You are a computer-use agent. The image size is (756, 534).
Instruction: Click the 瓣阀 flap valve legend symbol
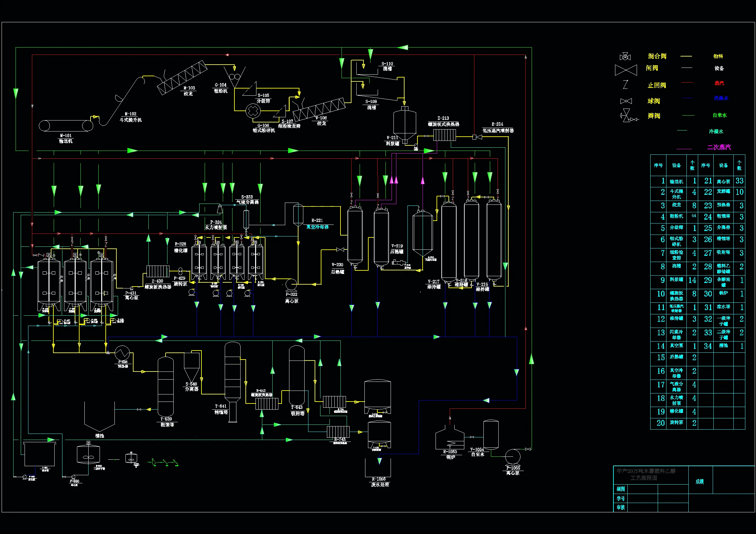(x=627, y=115)
